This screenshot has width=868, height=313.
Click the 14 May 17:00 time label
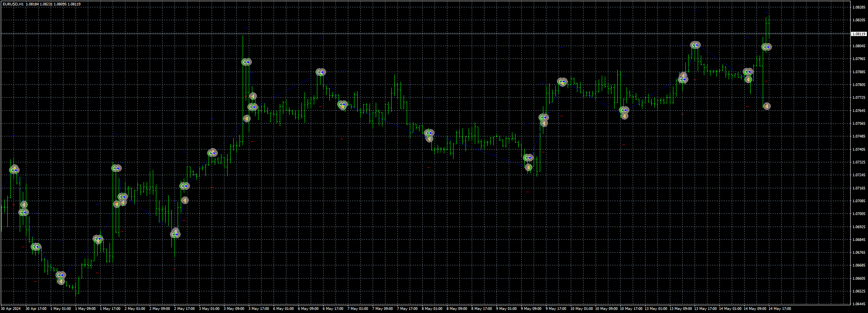(x=780, y=309)
